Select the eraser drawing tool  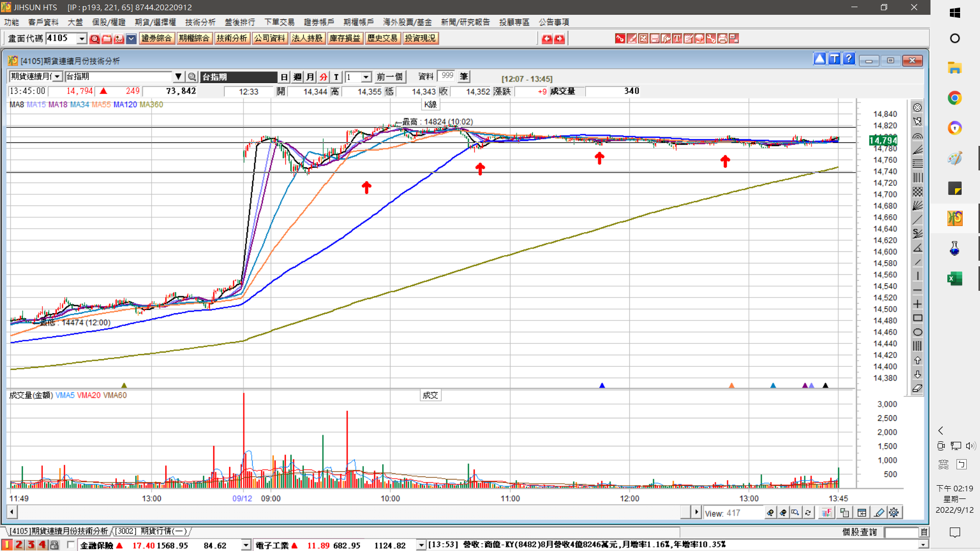(917, 389)
